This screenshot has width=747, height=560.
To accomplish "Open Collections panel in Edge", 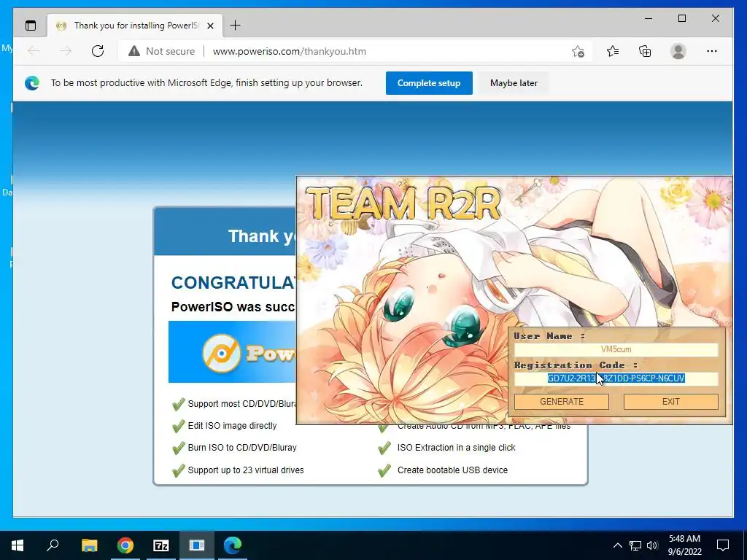I will 645,51.
